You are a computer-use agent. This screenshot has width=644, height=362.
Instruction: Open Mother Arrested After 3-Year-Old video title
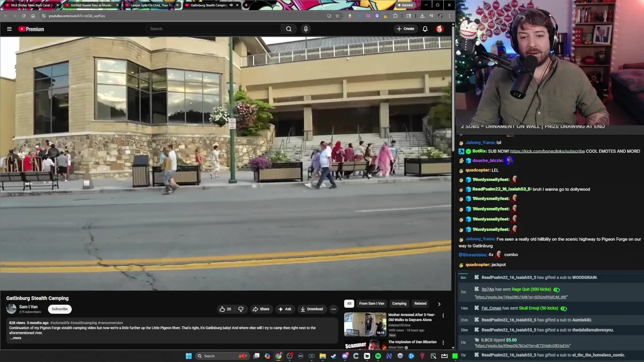412,317
